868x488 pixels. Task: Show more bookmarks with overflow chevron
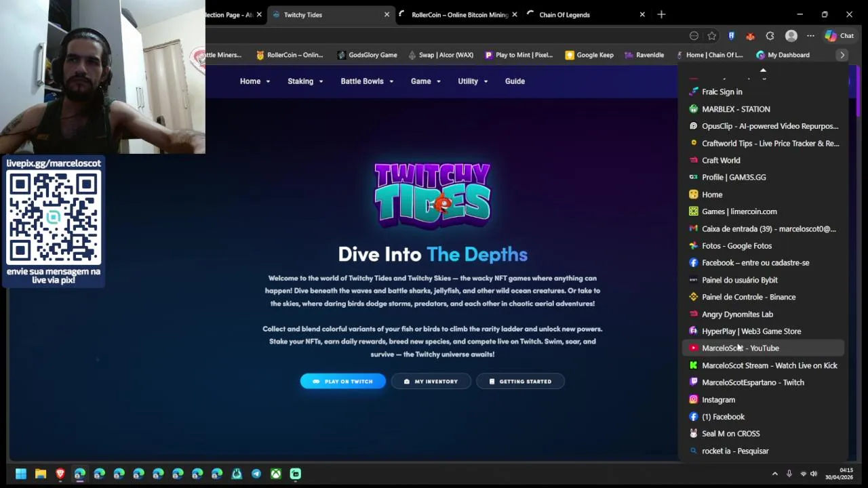(842, 55)
